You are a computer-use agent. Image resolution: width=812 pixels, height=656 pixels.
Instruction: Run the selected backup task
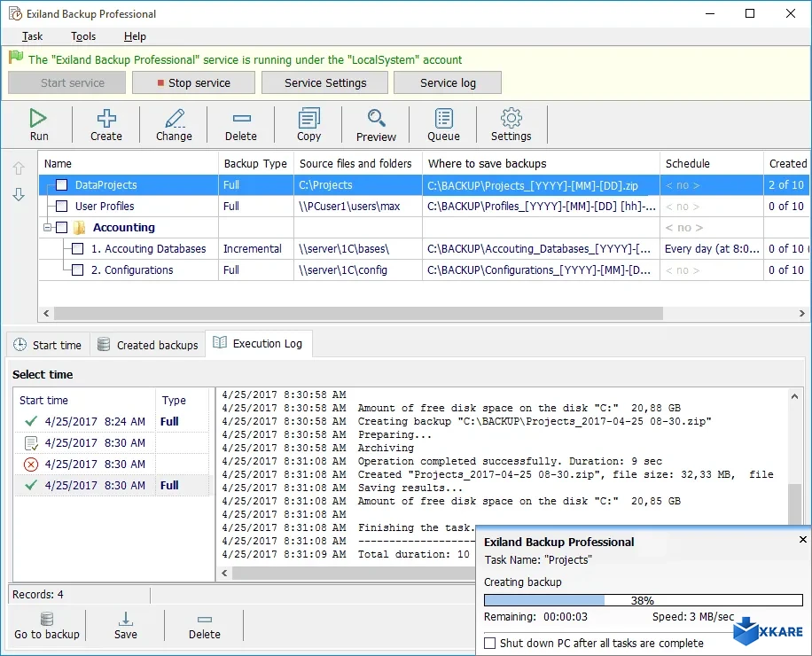pyautogui.click(x=38, y=124)
